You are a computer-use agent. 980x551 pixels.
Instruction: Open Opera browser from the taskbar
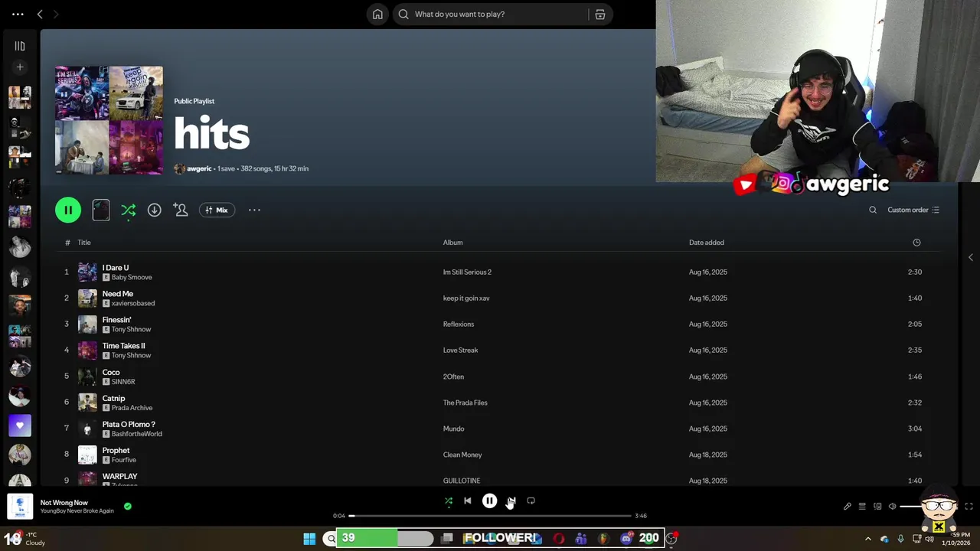tap(559, 538)
